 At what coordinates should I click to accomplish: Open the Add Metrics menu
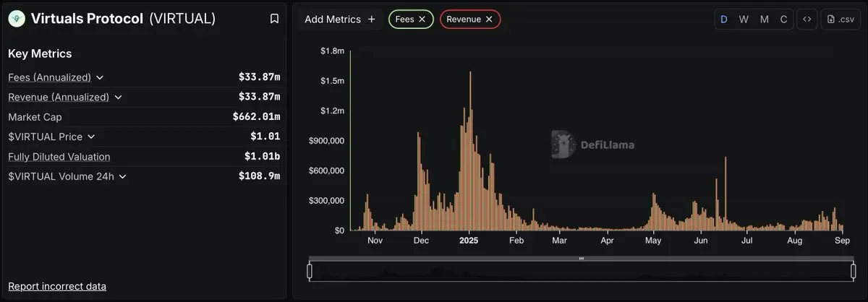[340, 20]
